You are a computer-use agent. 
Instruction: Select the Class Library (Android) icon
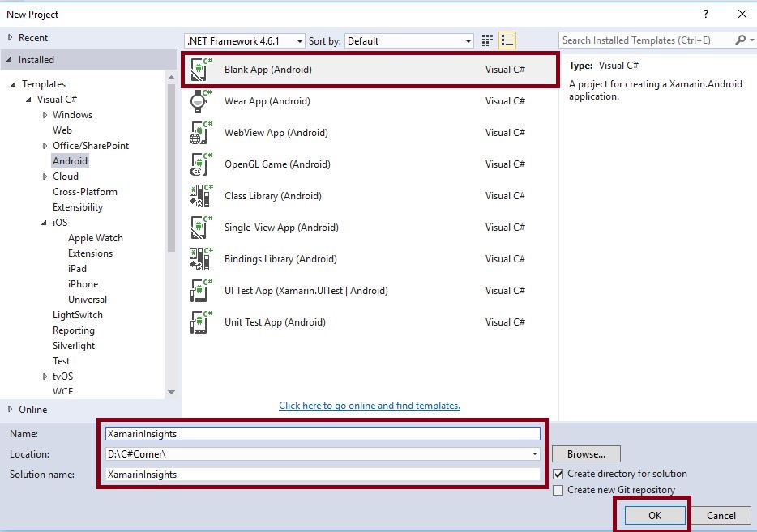tap(200, 195)
